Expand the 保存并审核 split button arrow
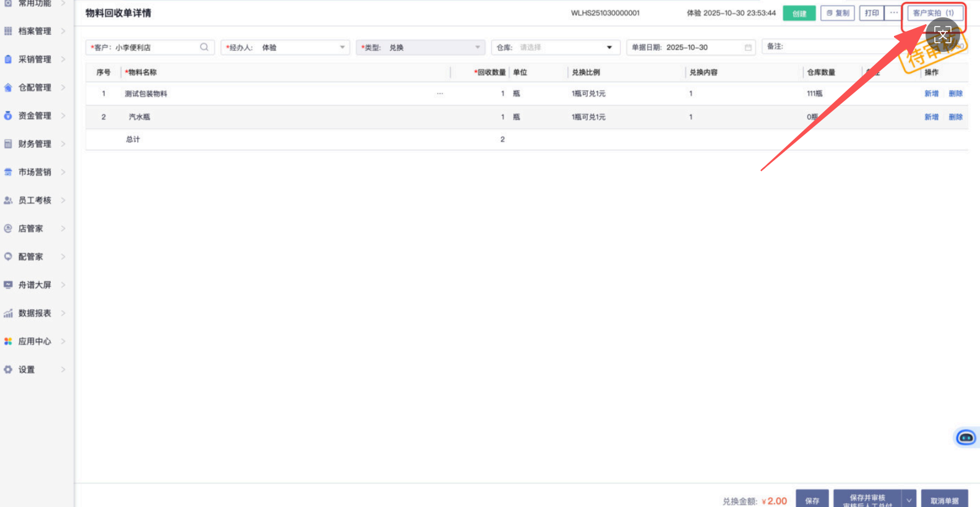This screenshot has width=980, height=507. tap(909, 500)
